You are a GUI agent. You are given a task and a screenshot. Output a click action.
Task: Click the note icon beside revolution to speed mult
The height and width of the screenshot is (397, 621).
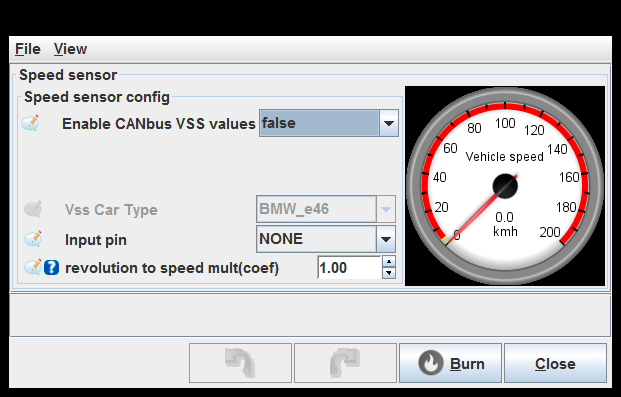[33, 267]
